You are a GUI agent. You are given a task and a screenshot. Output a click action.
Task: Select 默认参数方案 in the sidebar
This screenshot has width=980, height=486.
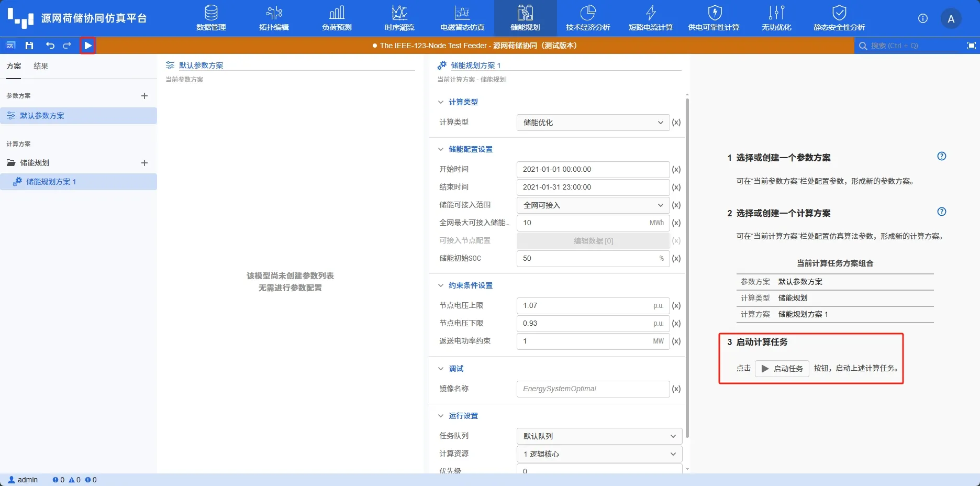coord(79,116)
